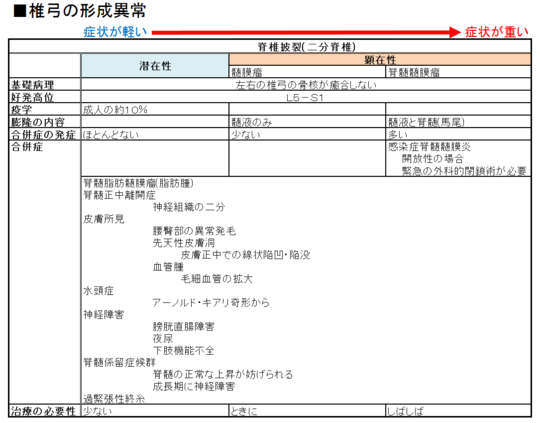The height and width of the screenshot is (423, 540).
Task: Click the 症状が重い red label
Action: 497,32
